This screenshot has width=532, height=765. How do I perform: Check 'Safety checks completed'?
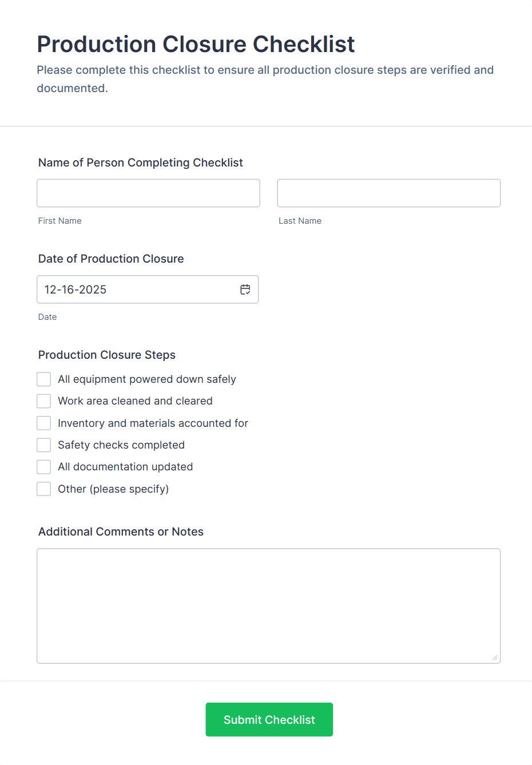[x=43, y=445]
